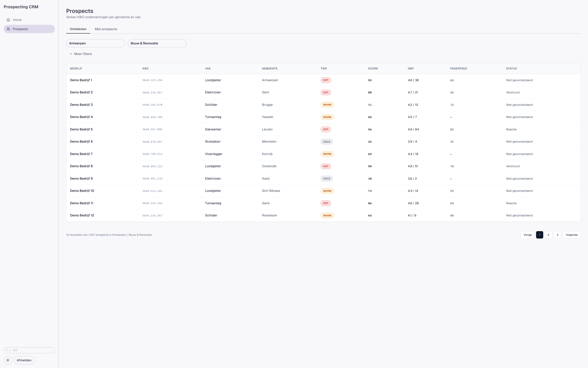Image resolution: width=588 pixels, height=368 pixels.
Task: Click gemeente Kortrijk cell
Action: click(267, 154)
